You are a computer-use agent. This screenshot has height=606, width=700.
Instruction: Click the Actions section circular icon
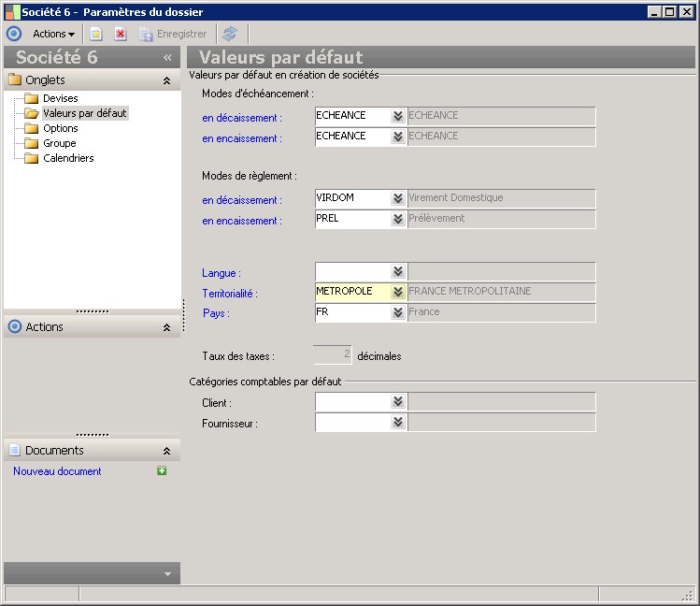[x=15, y=326]
